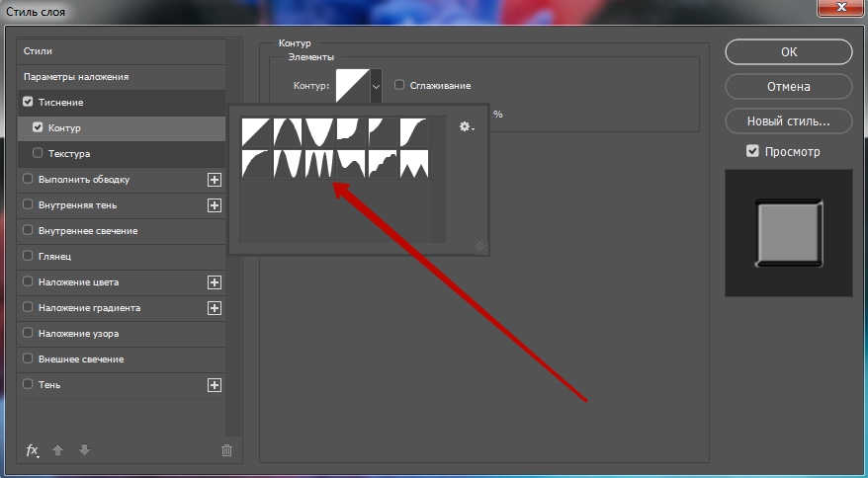Click the layer style preview thumbnail

pyautogui.click(x=789, y=233)
